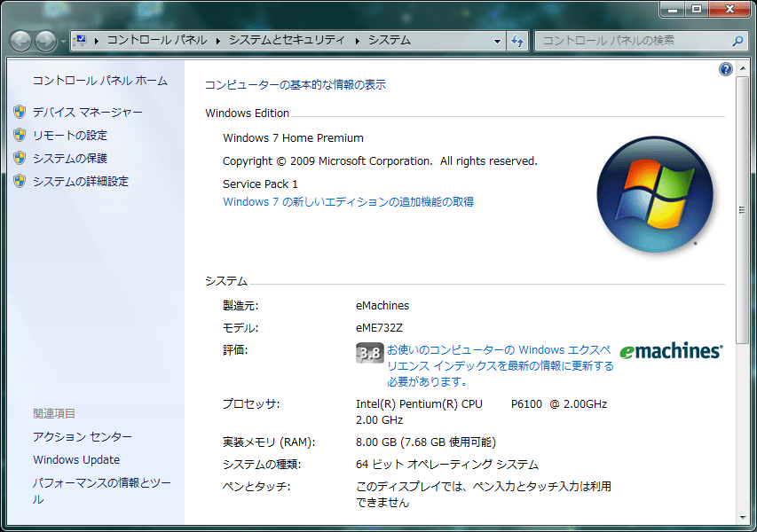Go back with the Back arrow button
This screenshot has height=532, width=757.
tap(20, 41)
